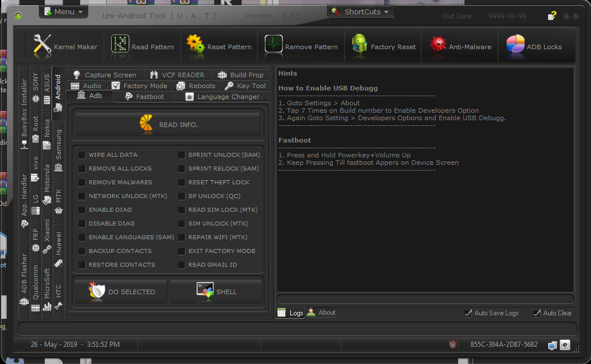
Task: Toggle Auto Save Logs checkbox
Action: [x=468, y=313]
